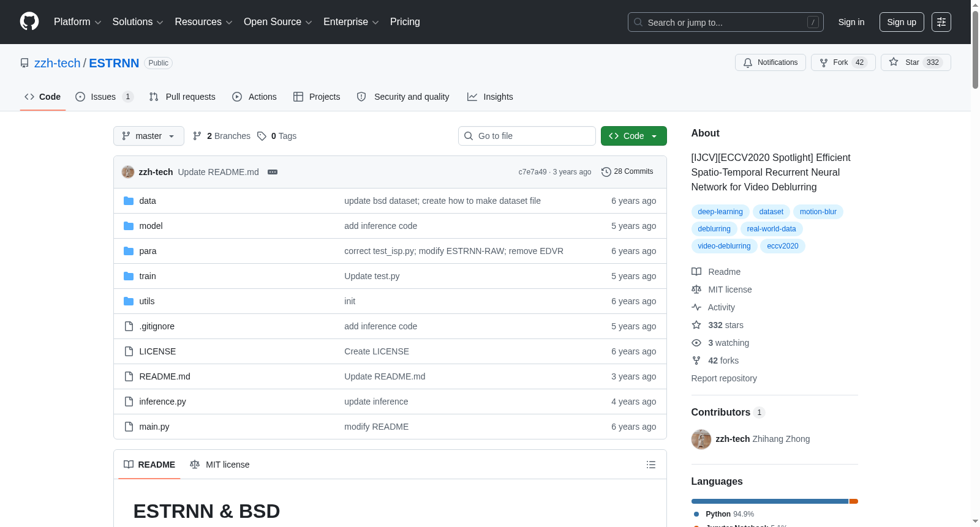
Task: Switch to the Projects tab
Action: tap(317, 97)
